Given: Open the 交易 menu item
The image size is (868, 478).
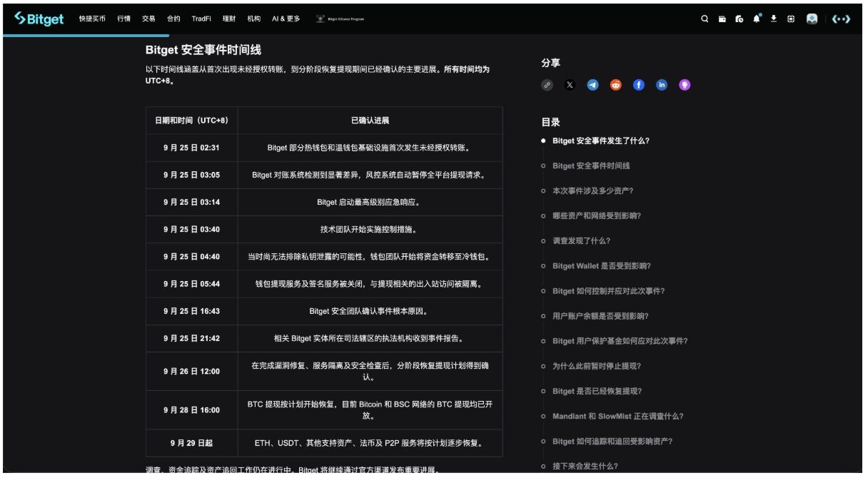Looking at the screenshot, I should pyautogui.click(x=148, y=19).
